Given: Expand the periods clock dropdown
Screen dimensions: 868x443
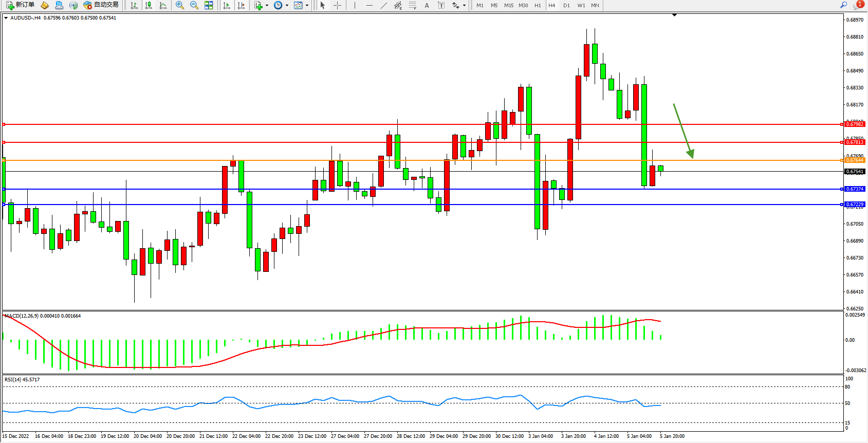Looking at the screenshot, I should (287, 6).
